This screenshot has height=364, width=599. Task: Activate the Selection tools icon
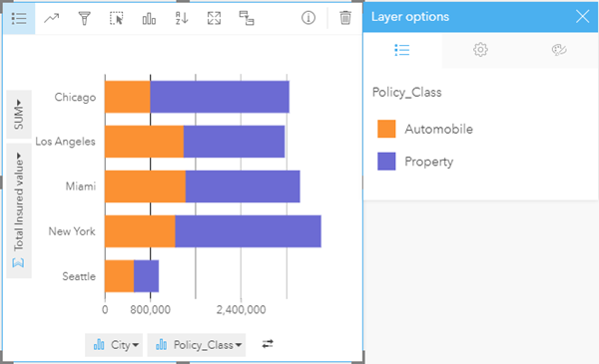coord(117,18)
